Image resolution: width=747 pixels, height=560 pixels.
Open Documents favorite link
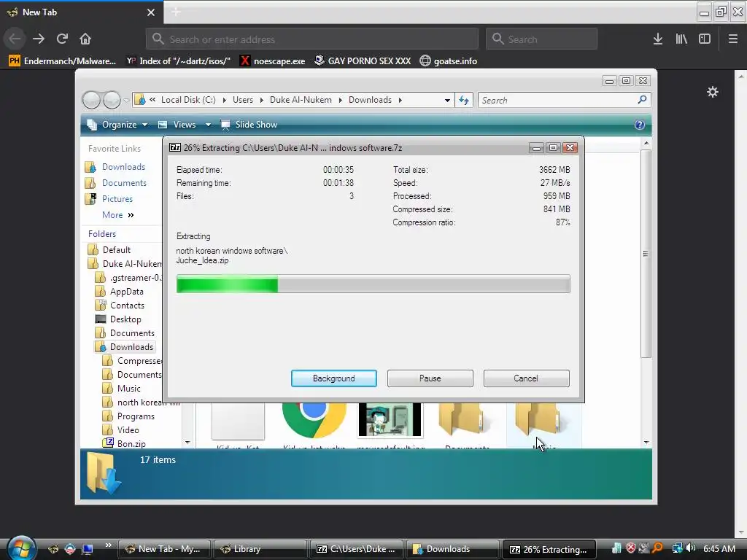pyautogui.click(x=124, y=183)
